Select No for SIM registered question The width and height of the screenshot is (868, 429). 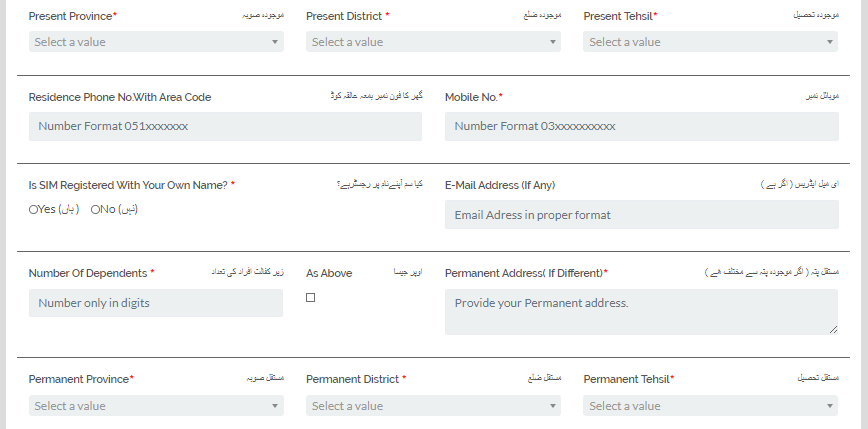[x=96, y=210]
